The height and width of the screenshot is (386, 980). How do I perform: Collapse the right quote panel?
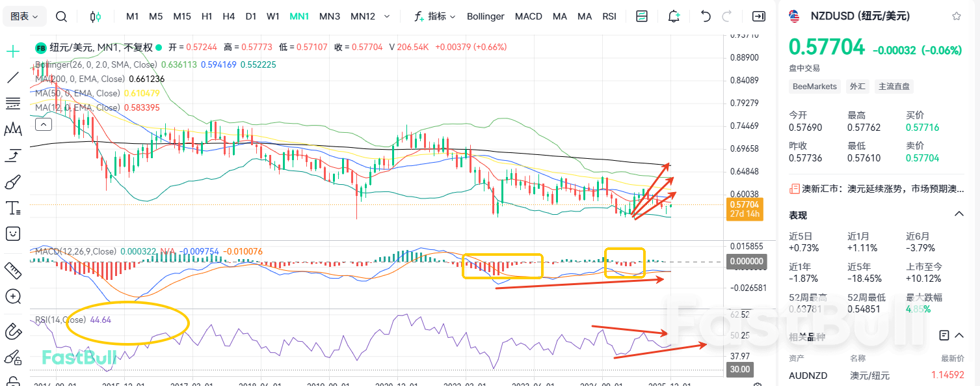point(758,16)
